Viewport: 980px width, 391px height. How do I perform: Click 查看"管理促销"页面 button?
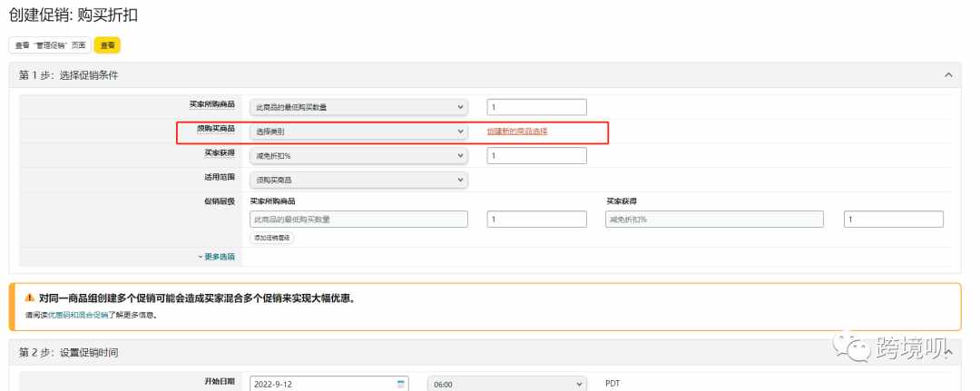pyautogui.click(x=50, y=45)
